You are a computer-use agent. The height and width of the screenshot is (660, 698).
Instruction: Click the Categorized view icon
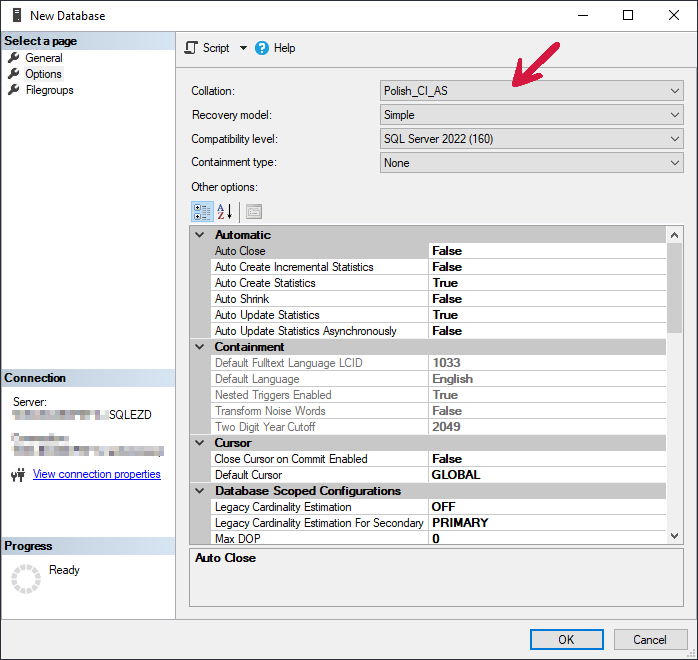(x=201, y=211)
